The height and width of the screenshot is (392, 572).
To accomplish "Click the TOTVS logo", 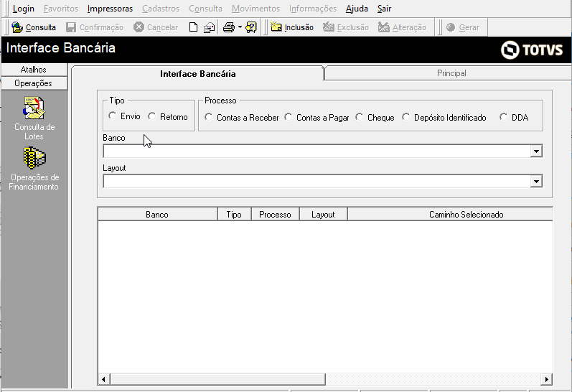I will 532,50.
